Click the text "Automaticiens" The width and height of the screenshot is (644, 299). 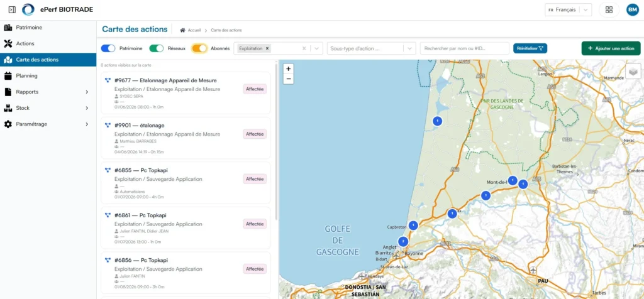tap(133, 191)
